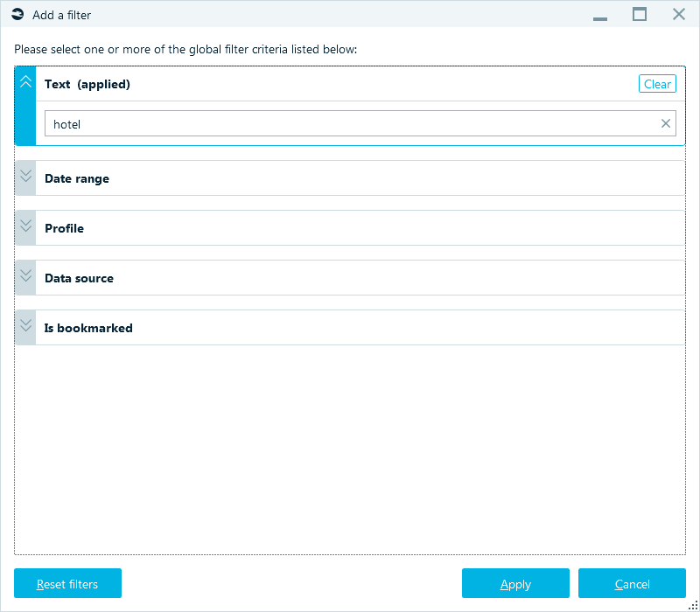
Task: Expand the Is bookmarked filter chevron
Action: coord(25,326)
